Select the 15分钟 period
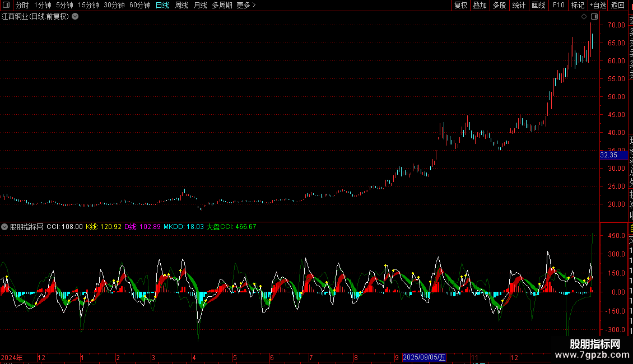Image resolution: width=633 pixels, height=364 pixels. coord(89,5)
